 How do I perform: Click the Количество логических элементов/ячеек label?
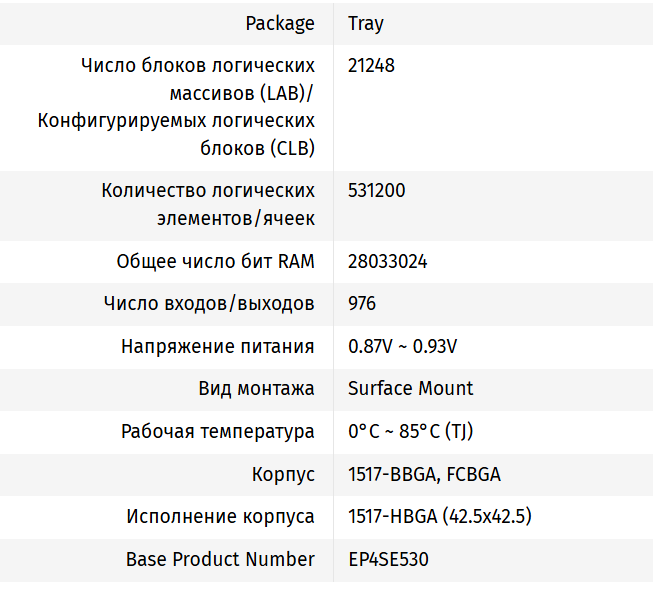(208, 204)
